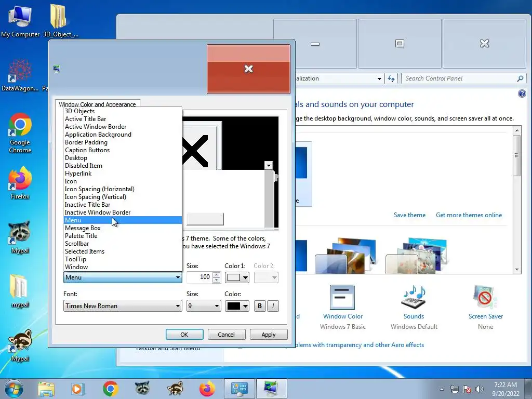Open the Font dropdown Times New Roman

point(123,305)
